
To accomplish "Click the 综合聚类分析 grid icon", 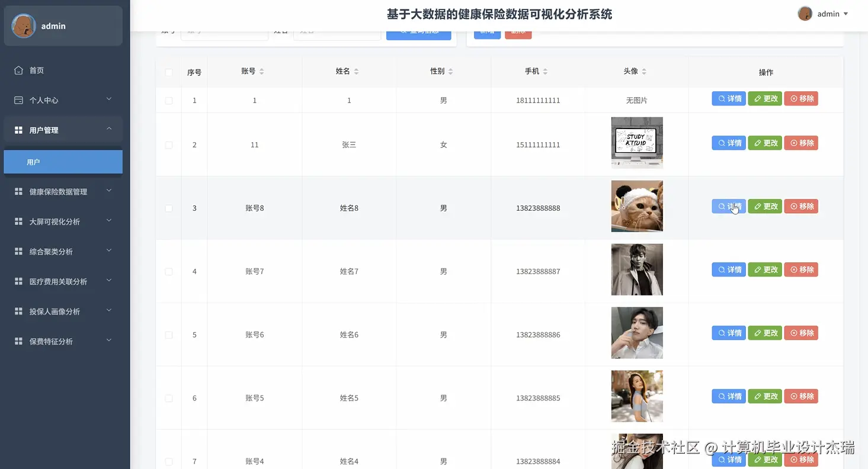I will (18, 252).
